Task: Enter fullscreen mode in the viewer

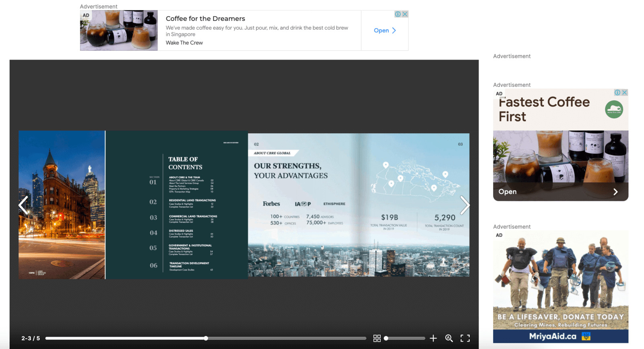Action: (465, 338)
